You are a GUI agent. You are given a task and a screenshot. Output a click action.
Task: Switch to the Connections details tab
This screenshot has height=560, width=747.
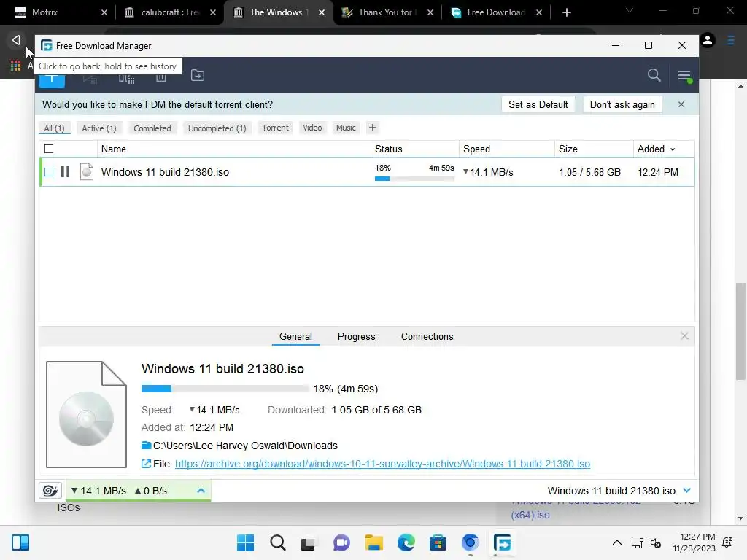427,336
